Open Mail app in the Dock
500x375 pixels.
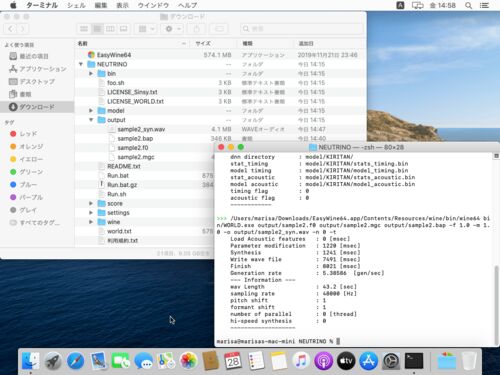(98, 361)
